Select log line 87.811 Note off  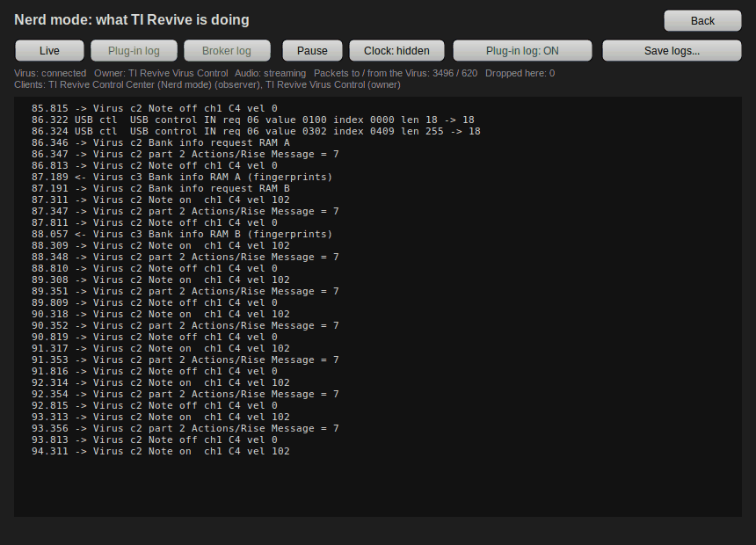tap(155, 222)
